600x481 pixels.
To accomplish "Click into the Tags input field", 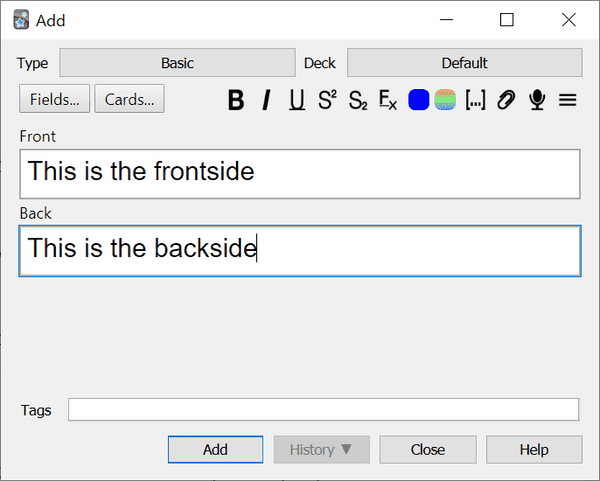I will coord(323,410).
